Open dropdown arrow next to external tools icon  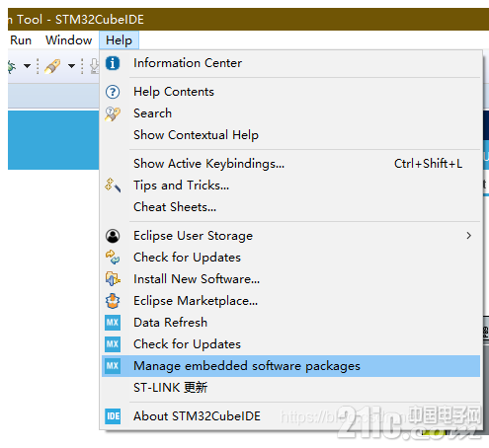pos(71,66)
